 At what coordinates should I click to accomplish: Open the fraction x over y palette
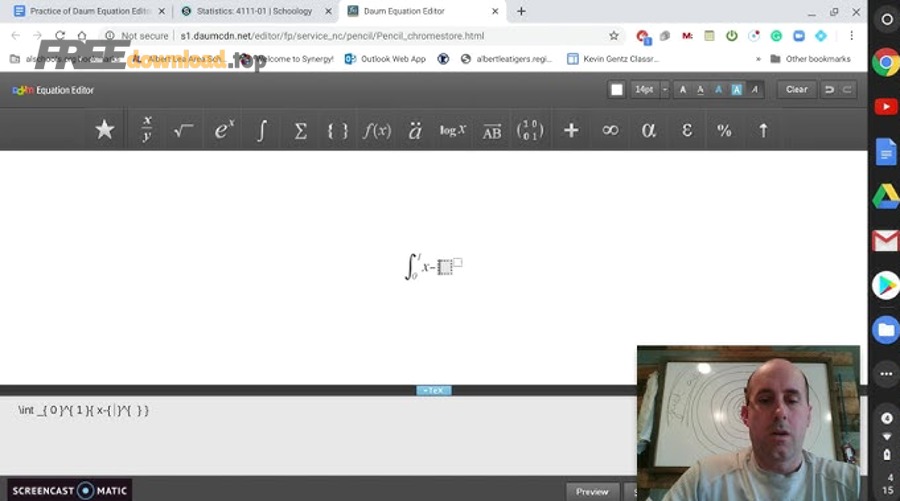point(147,130)
